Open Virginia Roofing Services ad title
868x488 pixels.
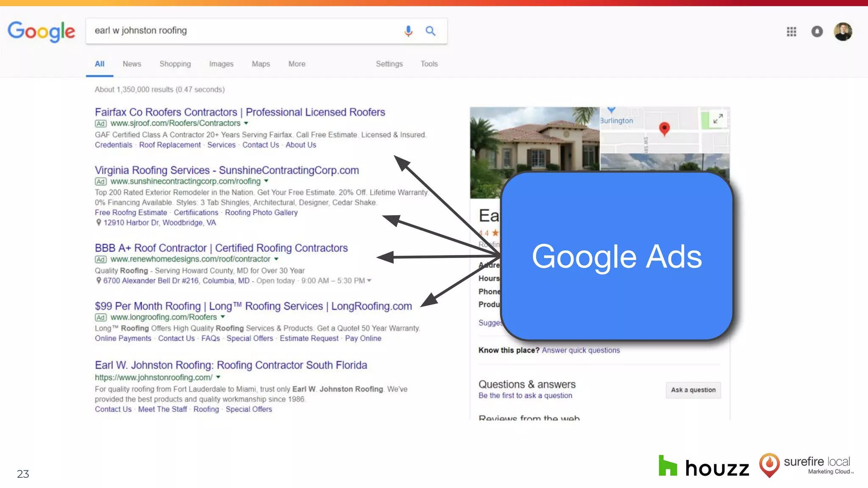[227, 170]
